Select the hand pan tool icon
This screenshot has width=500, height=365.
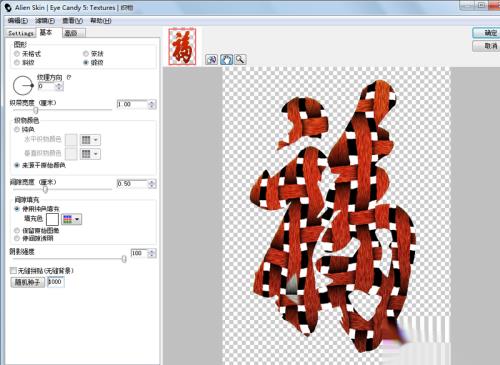(226, 60)
